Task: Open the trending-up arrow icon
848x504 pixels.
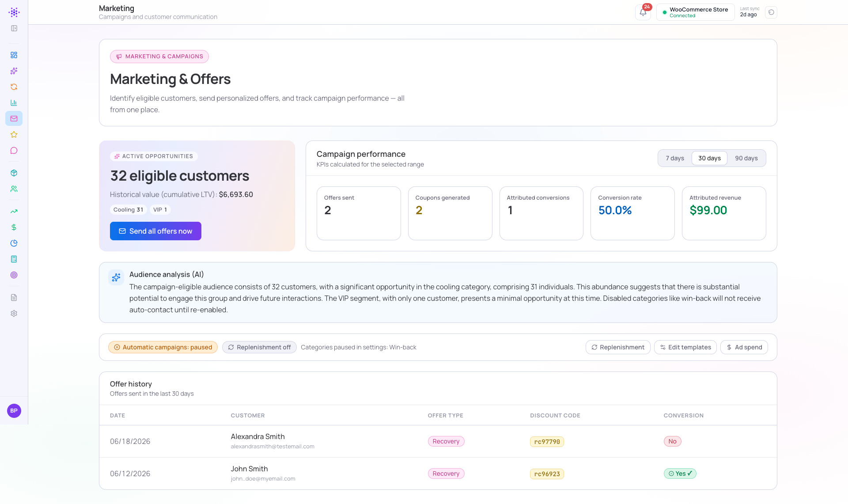Action: [x=14, y=212]
